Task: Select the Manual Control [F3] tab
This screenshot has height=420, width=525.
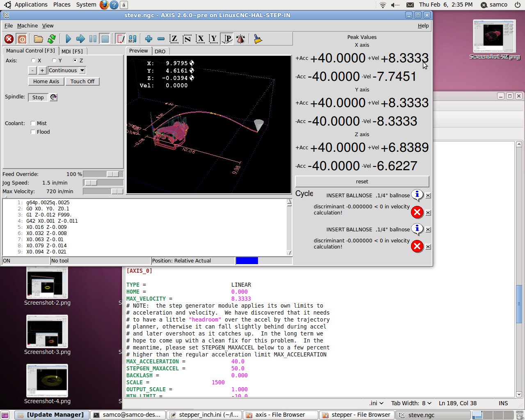Action: (30, 50)
